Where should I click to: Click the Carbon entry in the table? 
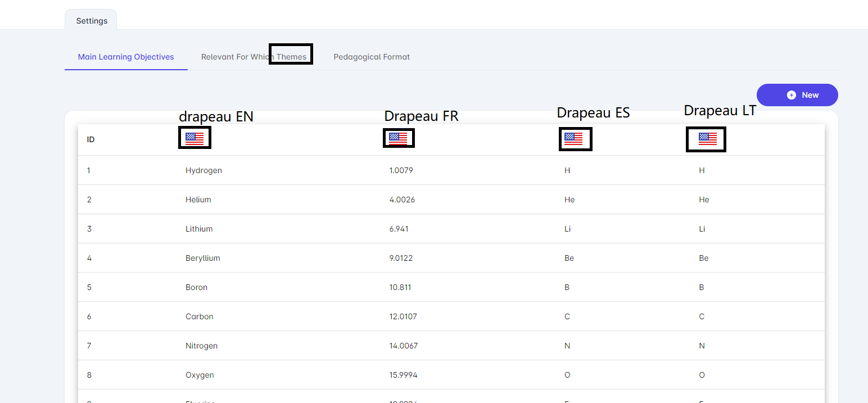click(200, 316)
